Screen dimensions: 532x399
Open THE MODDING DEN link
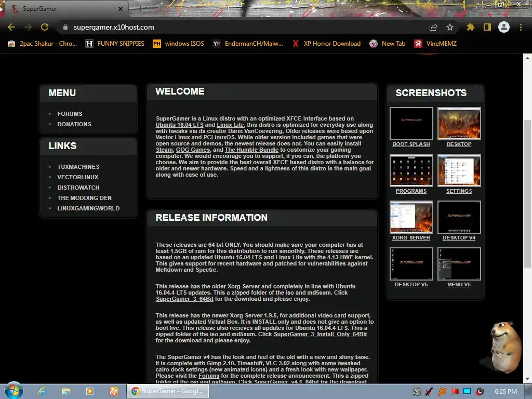click(x=85, y=198)
